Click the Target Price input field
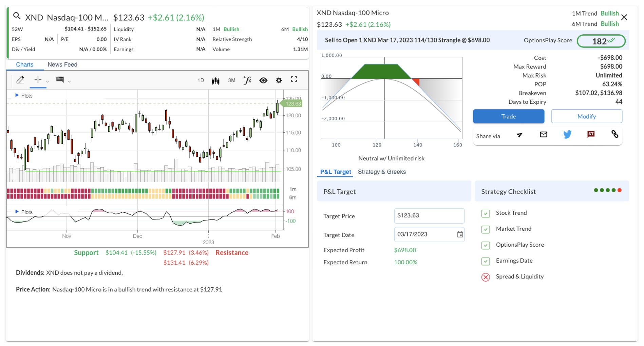 tap(429, 216)
